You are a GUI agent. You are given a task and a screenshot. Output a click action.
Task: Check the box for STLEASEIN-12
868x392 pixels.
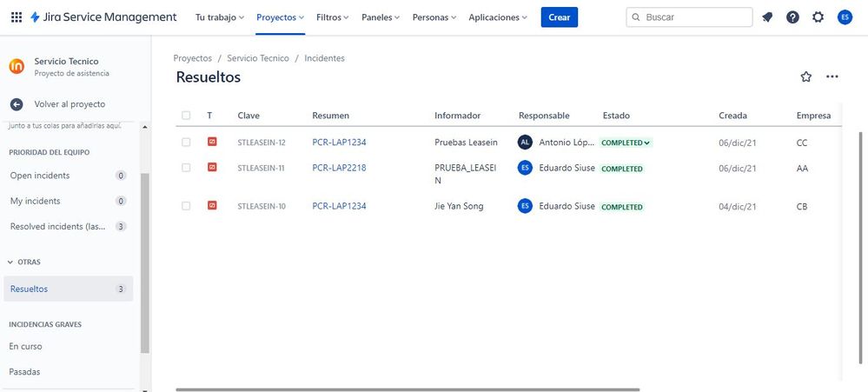click(186, 143)
